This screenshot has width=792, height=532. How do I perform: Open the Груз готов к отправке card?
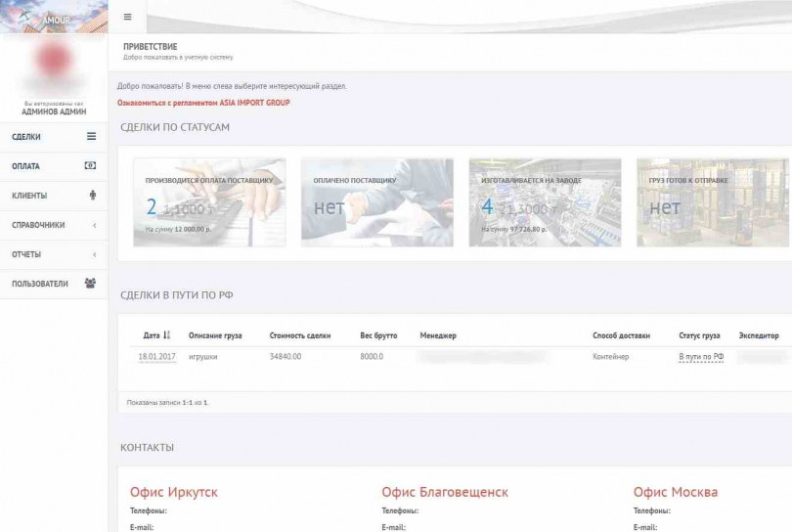tap(713, 202)
